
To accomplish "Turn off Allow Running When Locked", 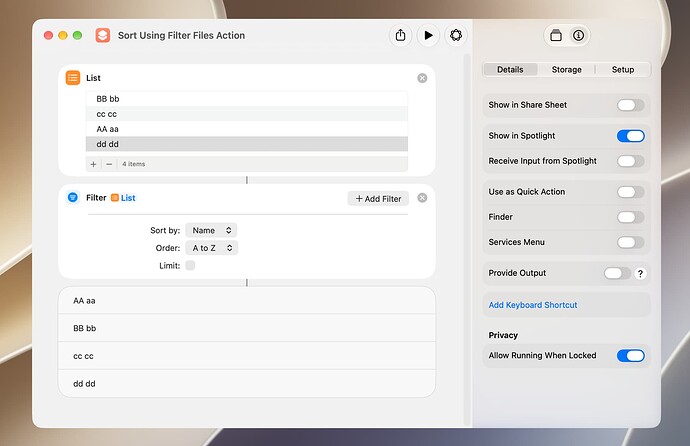I will (x=631, y=355).
